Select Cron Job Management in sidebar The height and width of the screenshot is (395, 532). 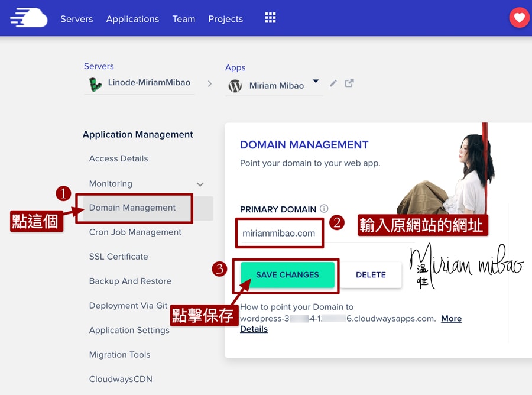[135, 232]
